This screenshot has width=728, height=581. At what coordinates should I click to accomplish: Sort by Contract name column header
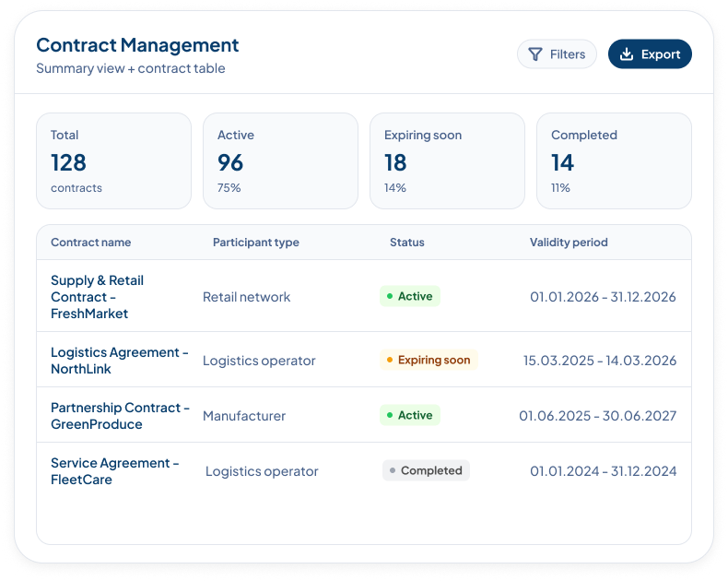pyautogui.click(x=91, y=243)
